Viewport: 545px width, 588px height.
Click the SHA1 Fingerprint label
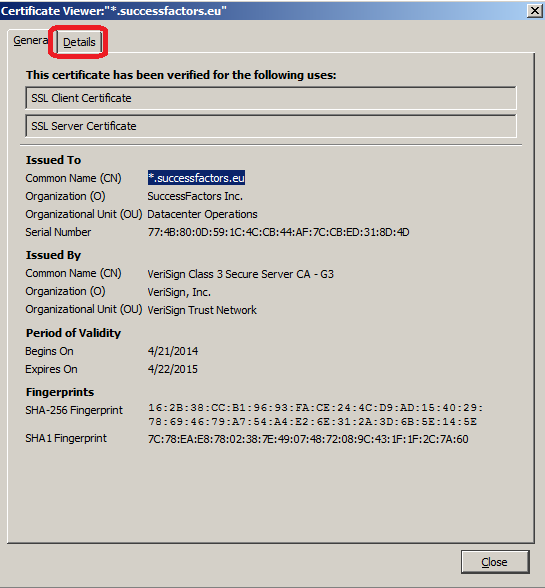(66, 438)
